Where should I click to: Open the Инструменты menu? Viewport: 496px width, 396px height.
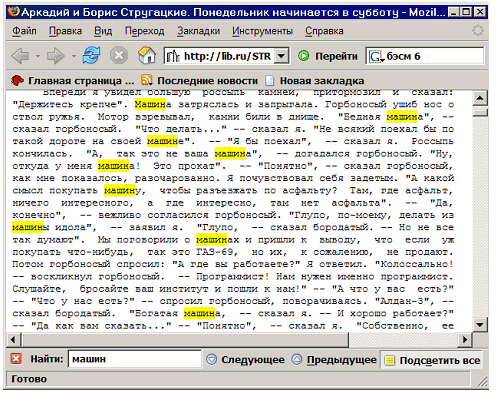[x=262, y=31]
